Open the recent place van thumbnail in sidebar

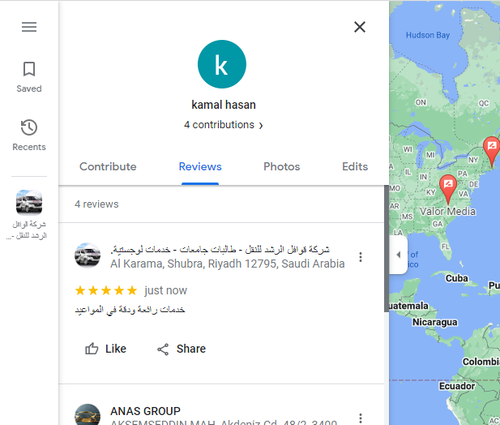[x=29, y=202]
